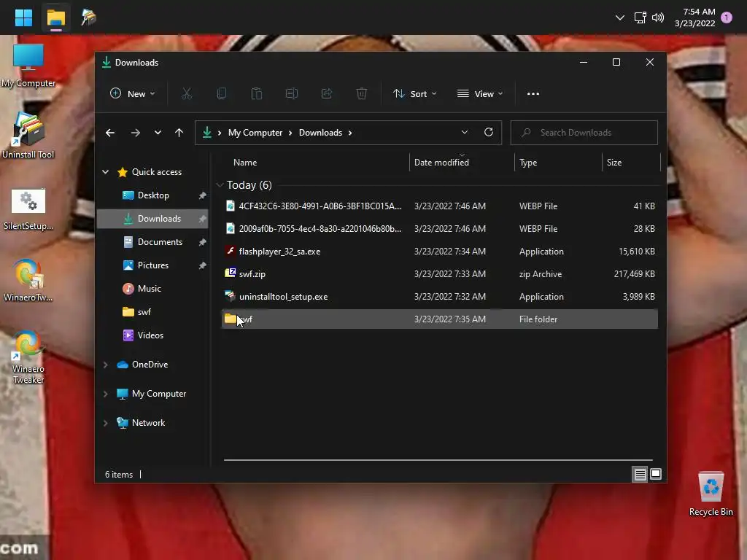
Task: Select the Recycle Bin desktop icon
Action: pos(711,494)
